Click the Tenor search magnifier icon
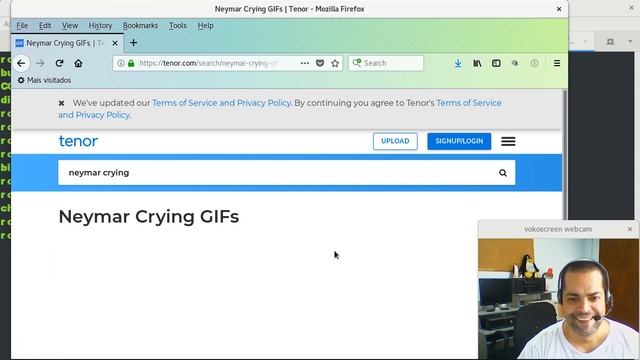Viewport: 640px width, 360px height. click(x=503, y=173)
